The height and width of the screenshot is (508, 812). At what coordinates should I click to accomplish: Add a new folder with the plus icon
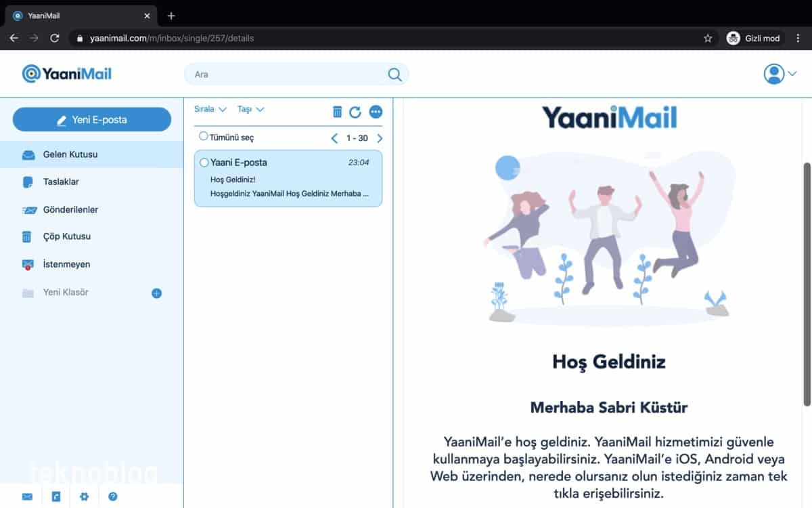click(156, 293)
